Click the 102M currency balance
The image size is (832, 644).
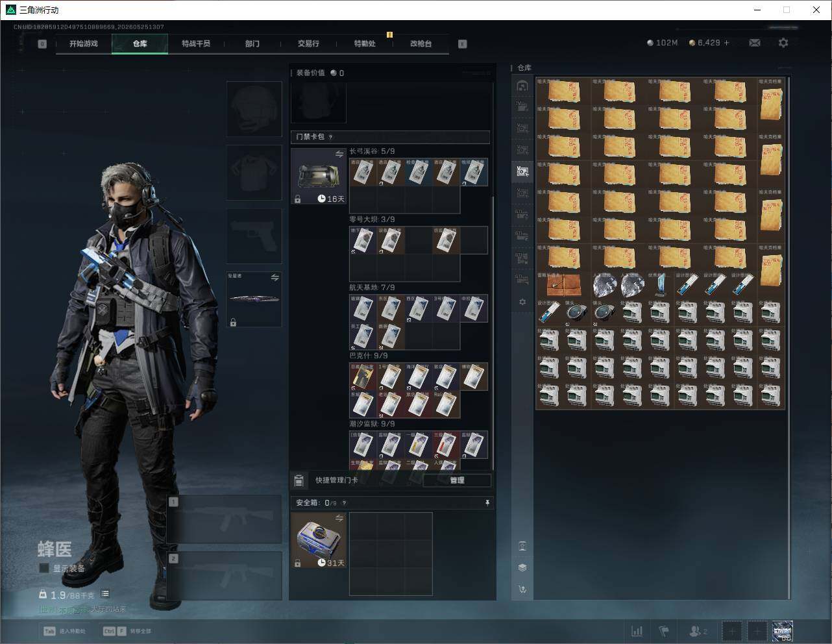pos(663,43)
